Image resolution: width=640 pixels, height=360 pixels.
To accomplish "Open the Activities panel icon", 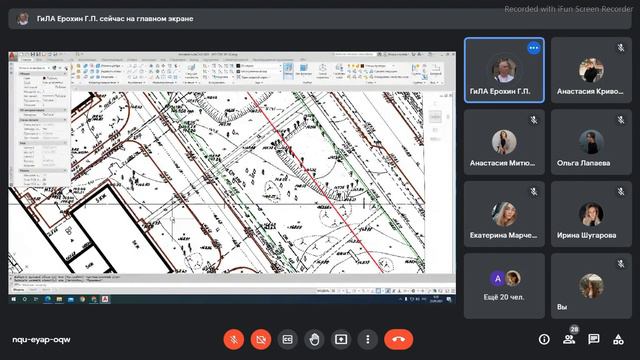I will point(618,339).
